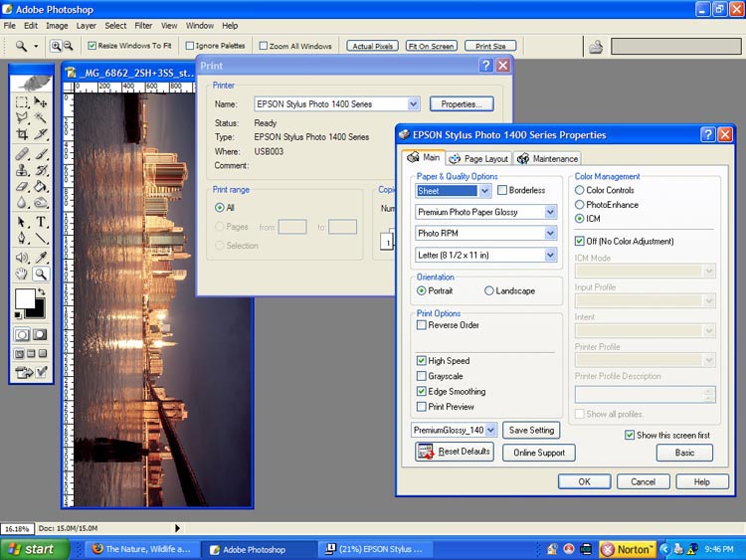This screenshot has width=746, height=560.
Task: Enable Zoom All Windows checkbox
Action: click(264, 46)
